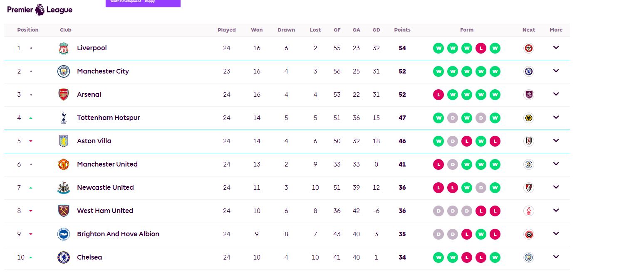Click Aston Villa's club badge

point(64,141)
